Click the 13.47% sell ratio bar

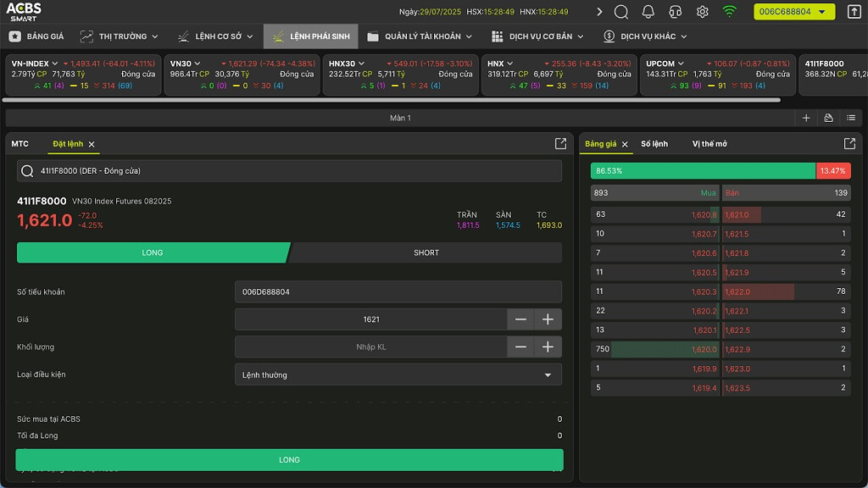click(x=833, y=171)
